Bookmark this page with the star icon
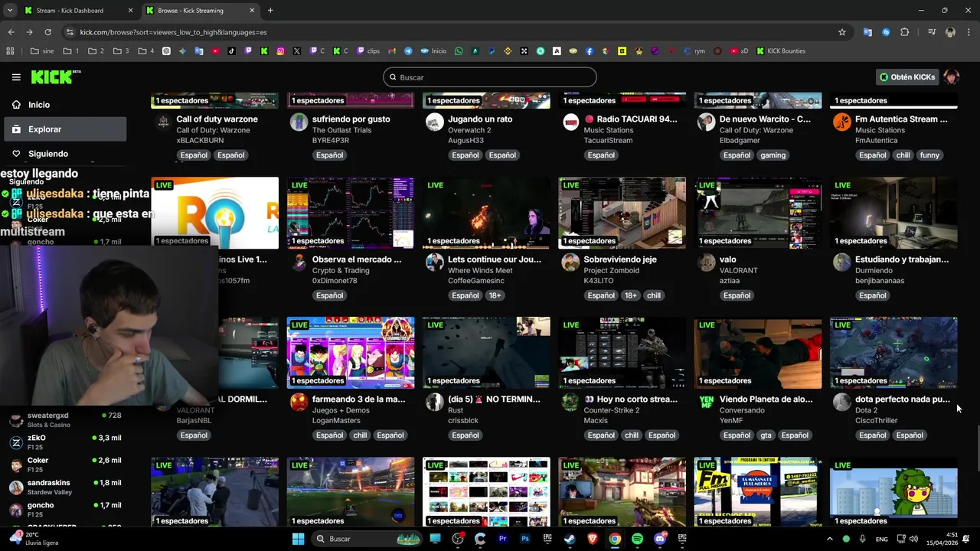Image resolution: width=980 pixels, height=551 pixels. pos(842,32)
